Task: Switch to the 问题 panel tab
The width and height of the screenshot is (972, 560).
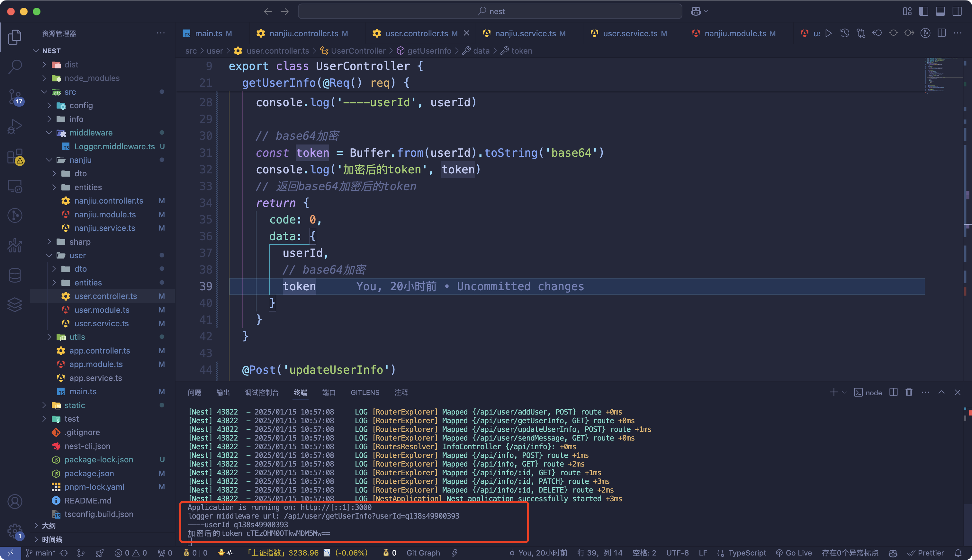Action: 194,392
